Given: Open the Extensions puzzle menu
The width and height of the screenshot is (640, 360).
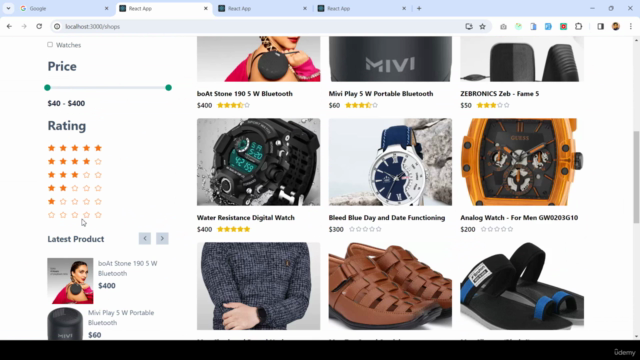Looking at the screenshot, I should pyautogui.click(x=578, y=27).
